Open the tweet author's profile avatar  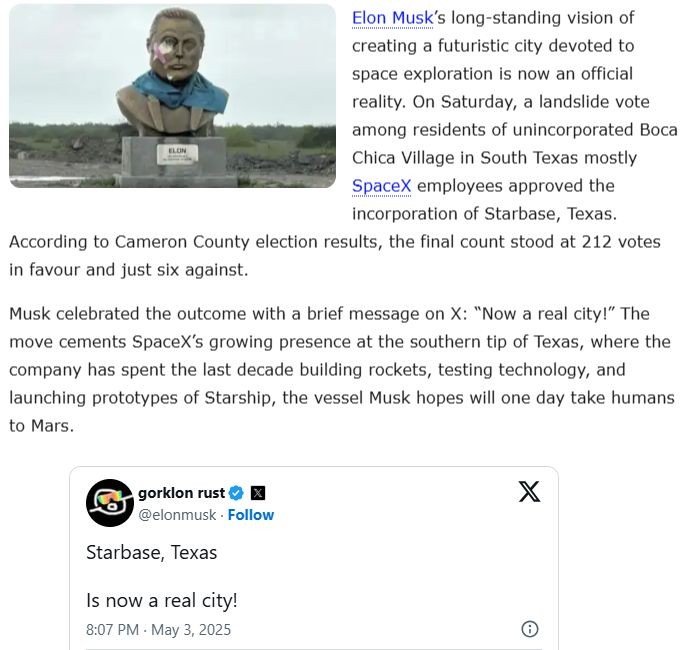[110, 503]
